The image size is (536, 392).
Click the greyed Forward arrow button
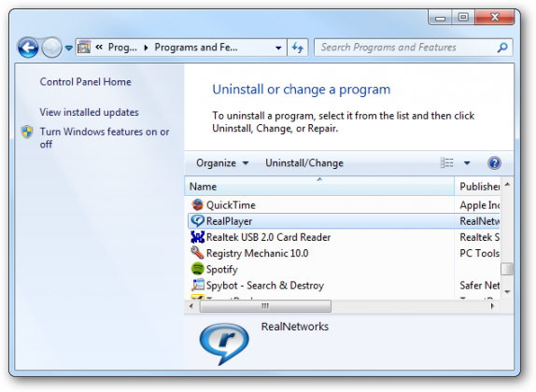(x=51, y=48)
